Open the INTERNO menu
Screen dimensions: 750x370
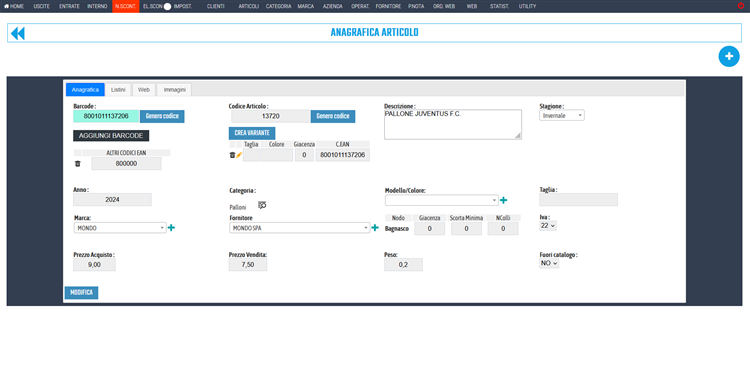pyautogui.click(x=97, y=6)
